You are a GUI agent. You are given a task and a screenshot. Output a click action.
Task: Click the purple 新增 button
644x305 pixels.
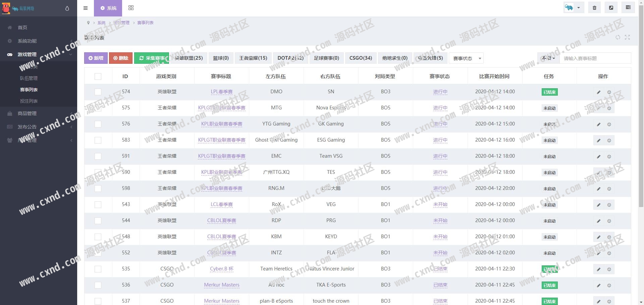[x=96, y=58]
